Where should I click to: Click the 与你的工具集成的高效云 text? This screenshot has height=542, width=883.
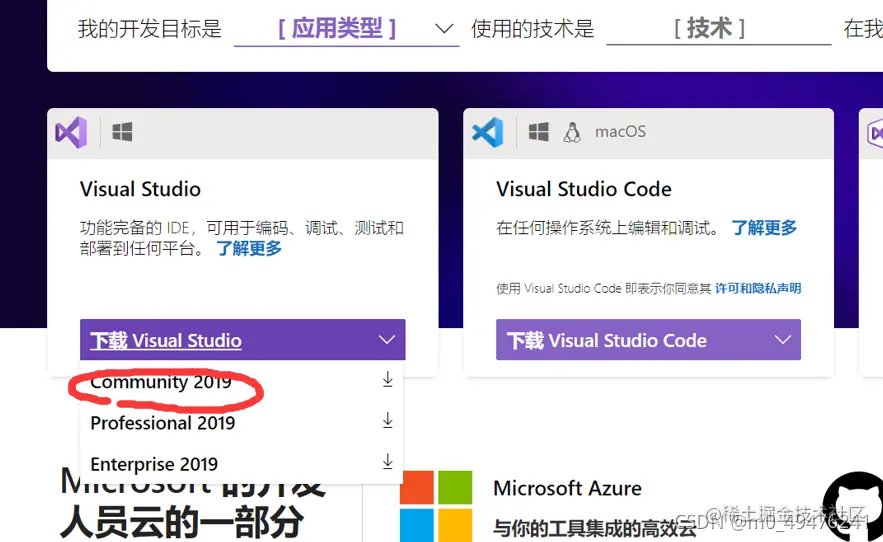tap(595, 528)
